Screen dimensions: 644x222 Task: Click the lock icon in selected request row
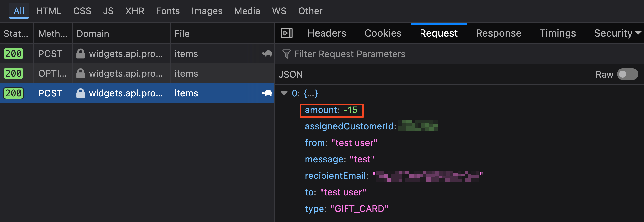(80, 93)
